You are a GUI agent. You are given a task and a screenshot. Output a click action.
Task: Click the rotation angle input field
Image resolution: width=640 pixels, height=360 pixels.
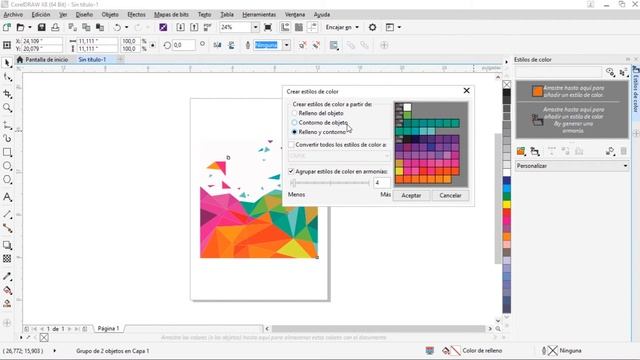point(184,45)
